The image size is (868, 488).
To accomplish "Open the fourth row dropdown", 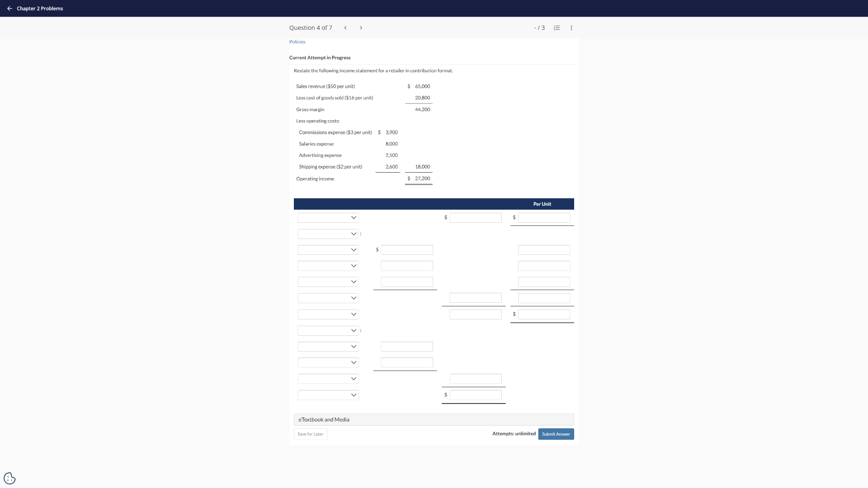I will click(x=328, y=266).
